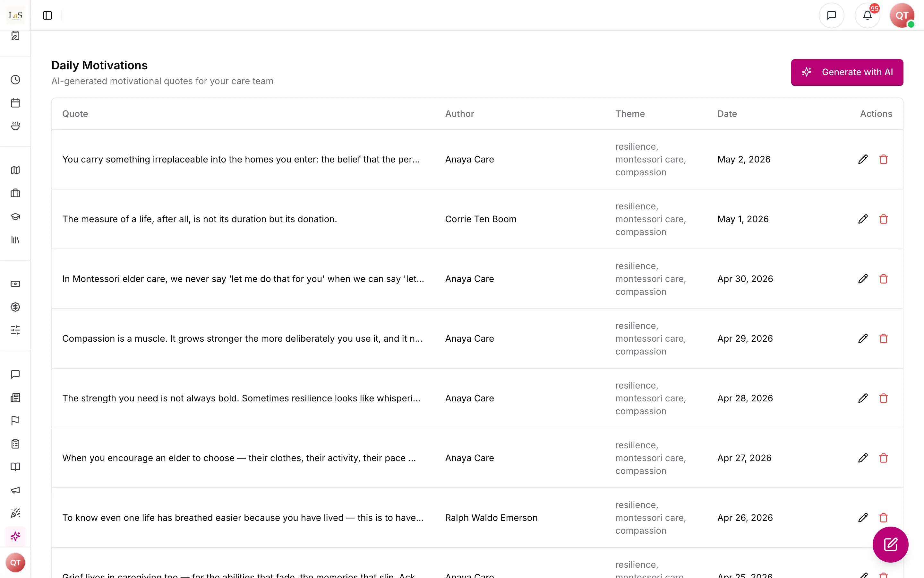Open the speech bubble icon in sidebar
The width and height of the screenshot is (924, 578).
pos(15,374)
